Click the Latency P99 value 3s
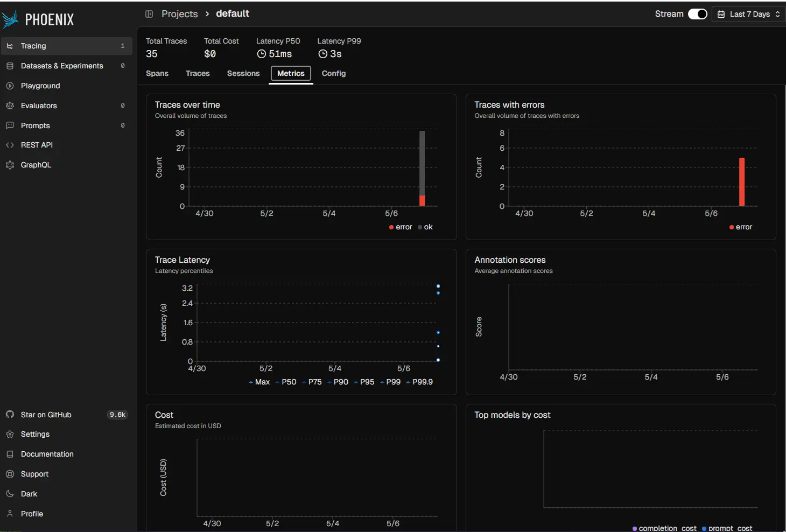The height and width of the screenshot is (532, 786). click(336, 54)
